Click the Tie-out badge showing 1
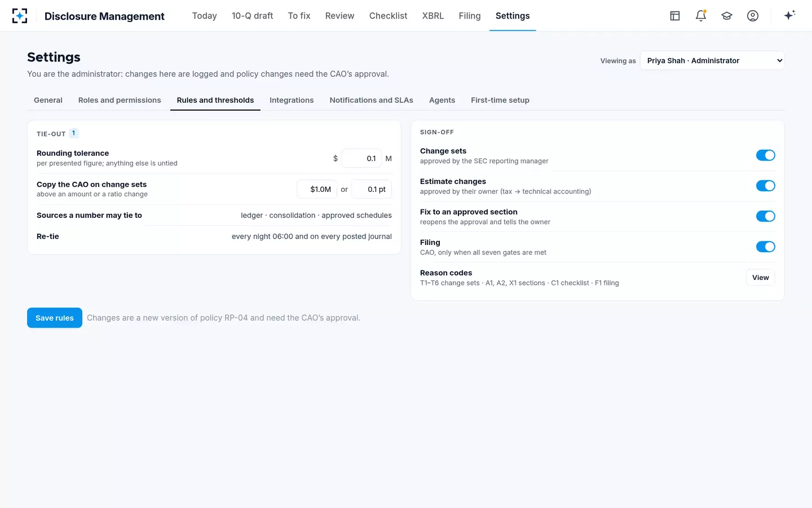This screenshot has height=508, width=812. coord(74,133)
